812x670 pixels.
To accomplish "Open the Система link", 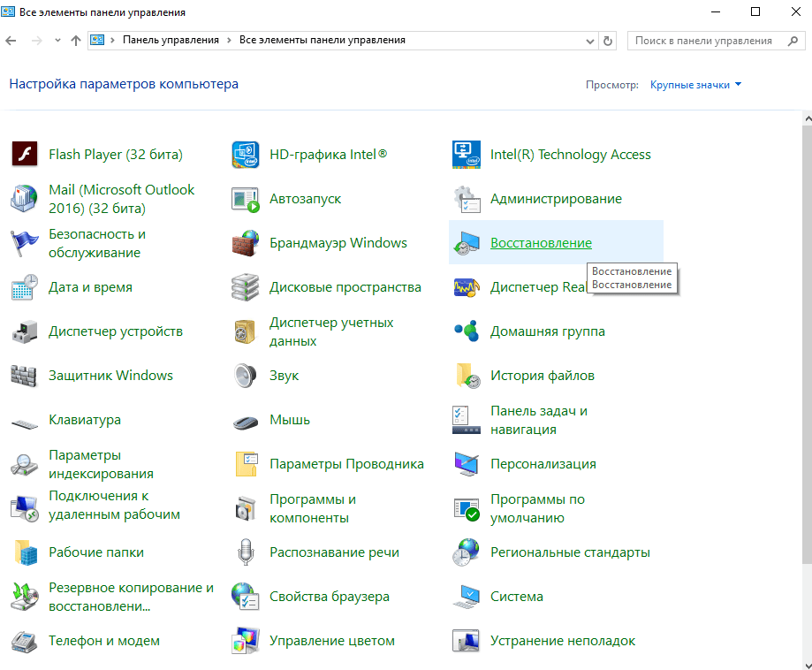I will 516,597.
